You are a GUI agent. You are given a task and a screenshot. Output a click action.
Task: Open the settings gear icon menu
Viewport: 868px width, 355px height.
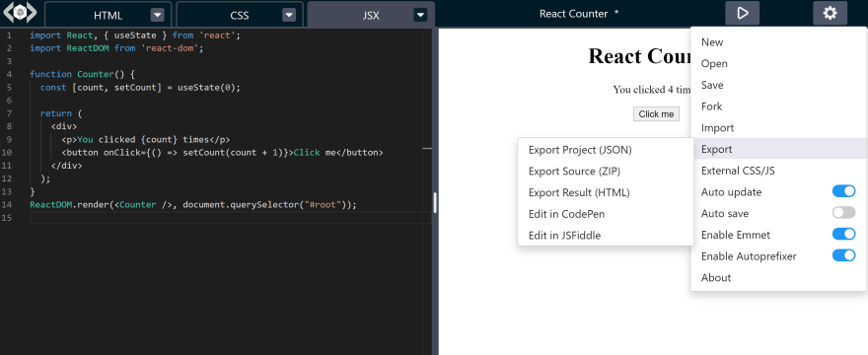click(x=830, y=13)
